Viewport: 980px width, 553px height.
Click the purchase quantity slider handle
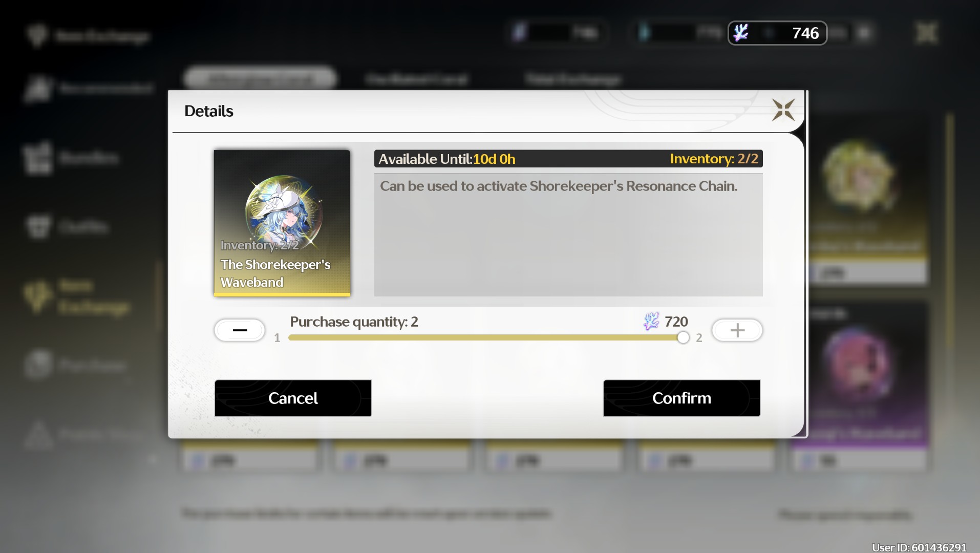(x=683, y=337)
